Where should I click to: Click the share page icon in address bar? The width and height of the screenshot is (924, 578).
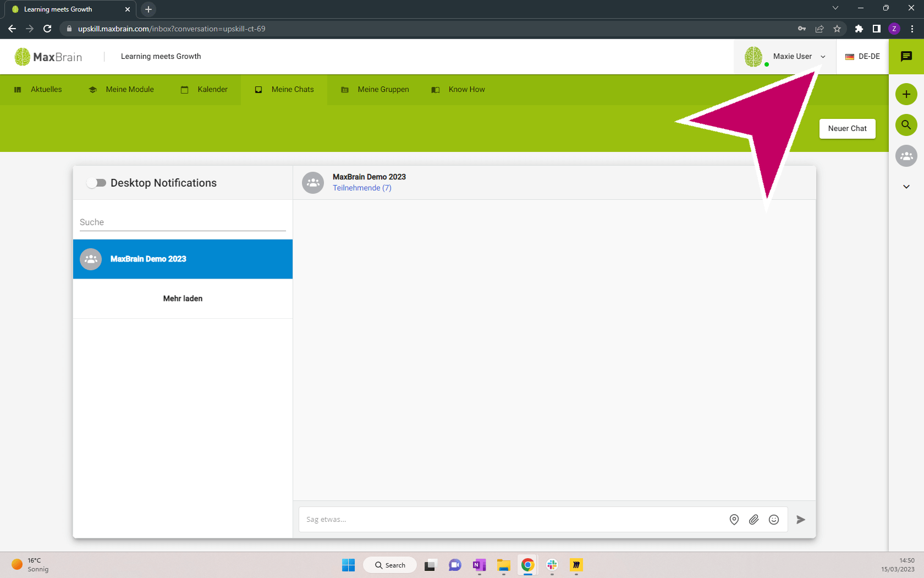[820, 29]
